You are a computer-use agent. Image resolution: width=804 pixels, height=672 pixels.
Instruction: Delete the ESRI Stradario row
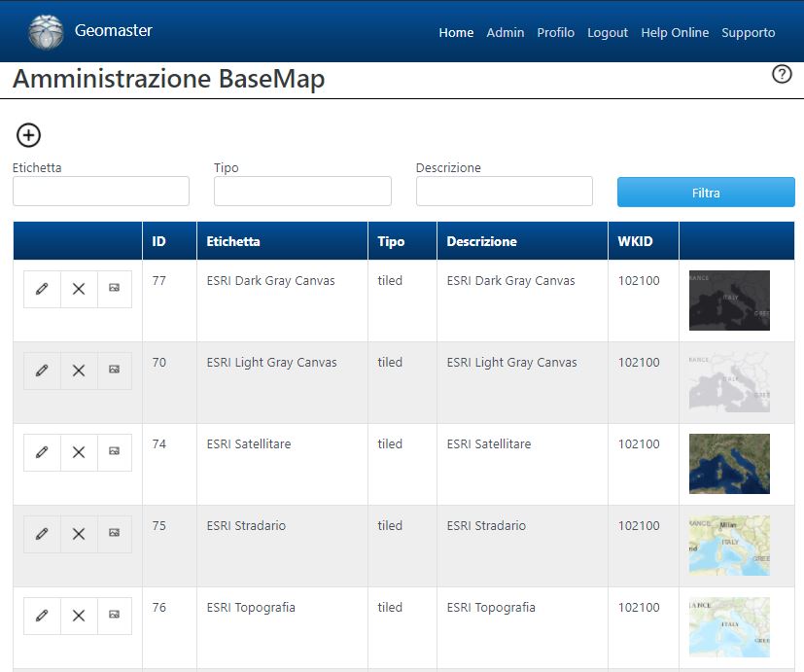click(79, 534)
